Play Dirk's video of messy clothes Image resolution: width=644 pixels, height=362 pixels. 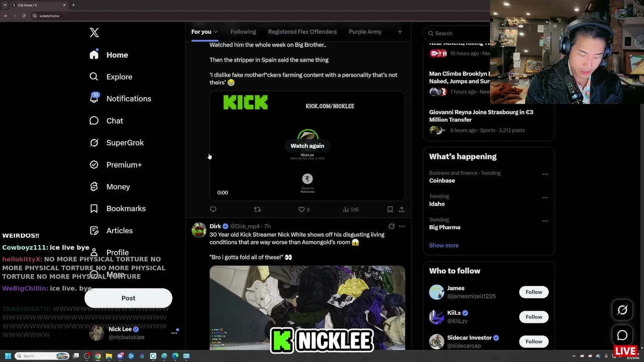click(307, 308)
